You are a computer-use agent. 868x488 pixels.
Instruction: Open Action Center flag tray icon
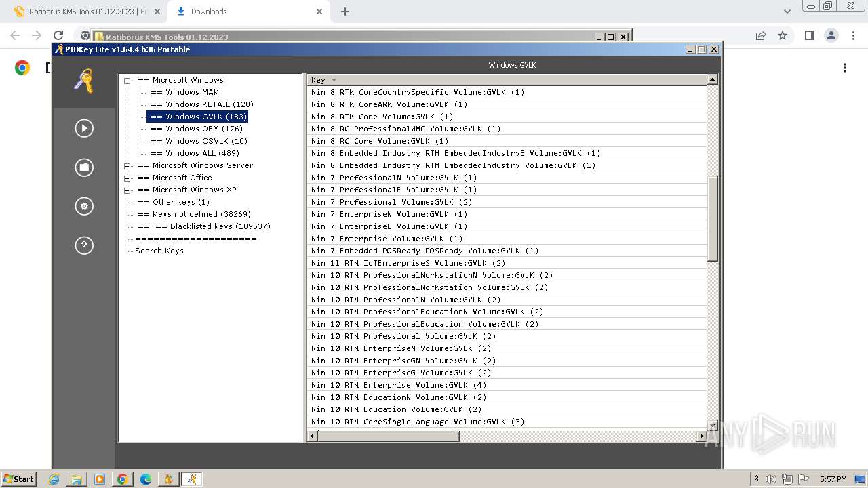tap(804, 479)
